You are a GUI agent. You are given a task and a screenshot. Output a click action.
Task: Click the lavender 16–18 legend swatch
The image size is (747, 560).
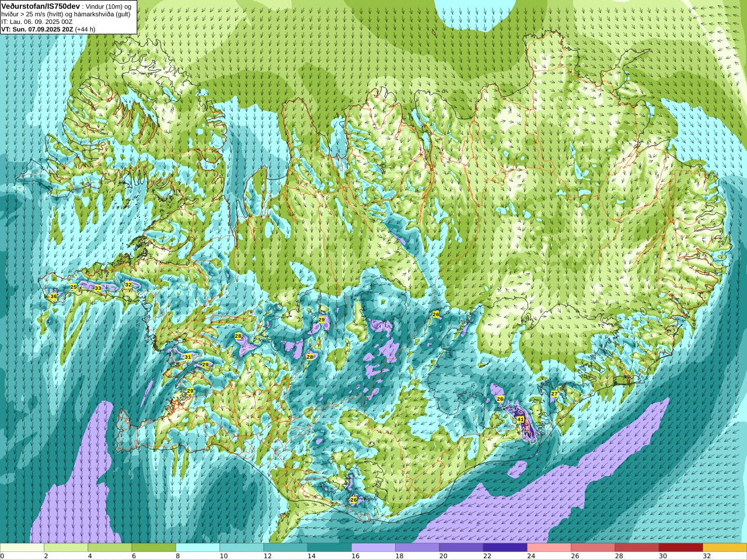373,548
